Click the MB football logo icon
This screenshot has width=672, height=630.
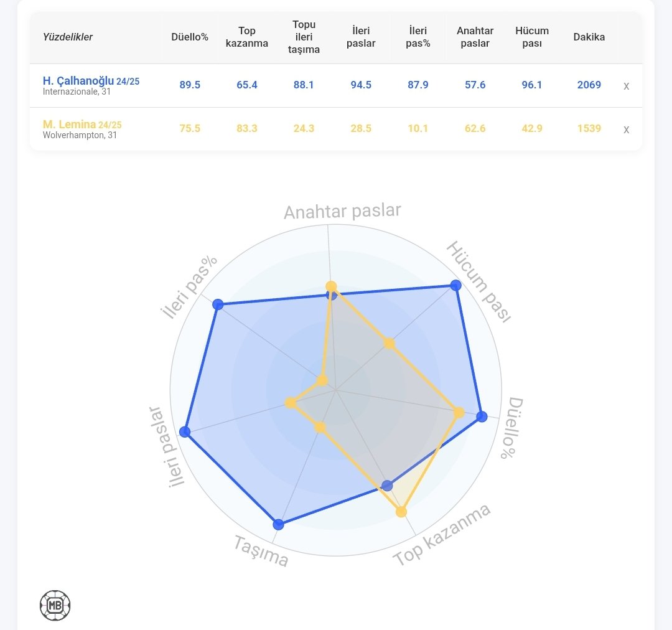click(x=55, y=606)
